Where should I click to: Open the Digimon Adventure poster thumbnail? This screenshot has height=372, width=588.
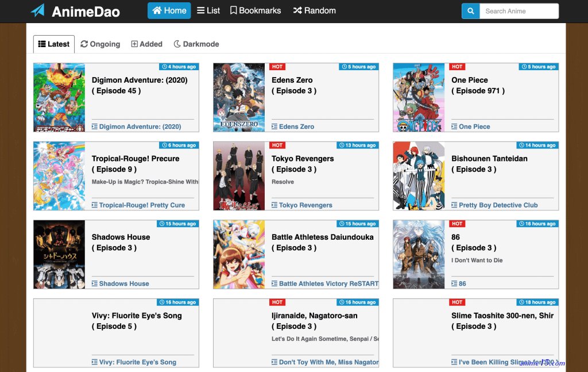coord(59,98)
